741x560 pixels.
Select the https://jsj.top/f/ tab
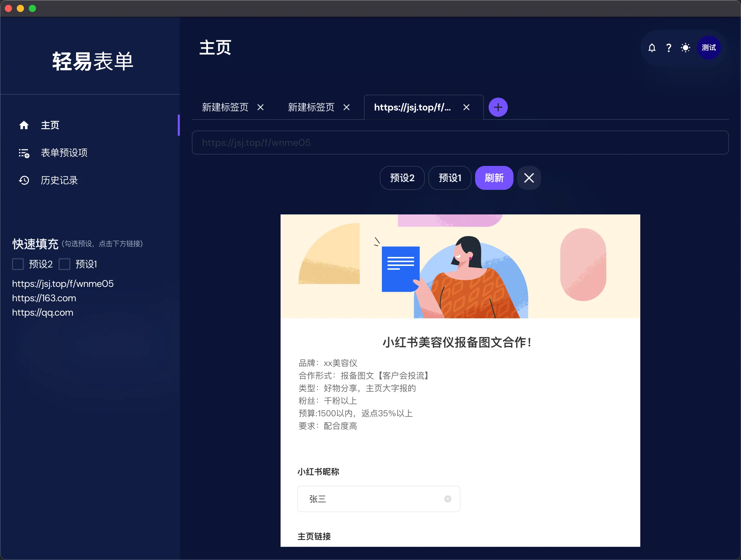(412, 107)
